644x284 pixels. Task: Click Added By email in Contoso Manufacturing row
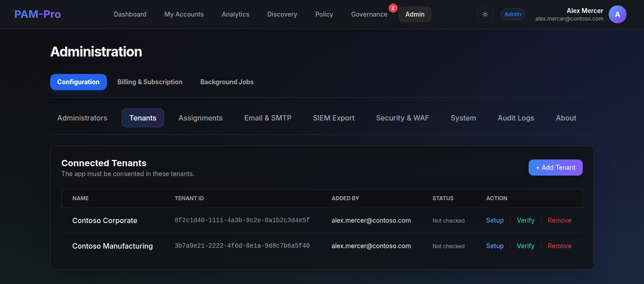point(371,246)
